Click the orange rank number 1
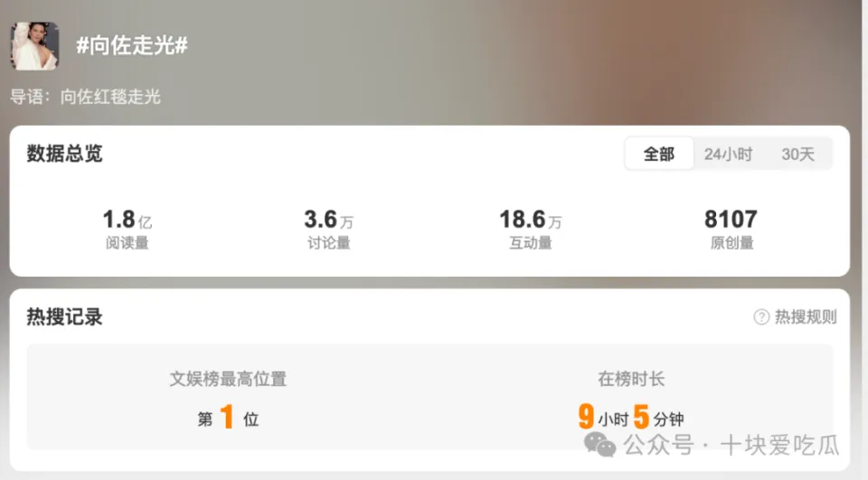 tap(226, 417)
